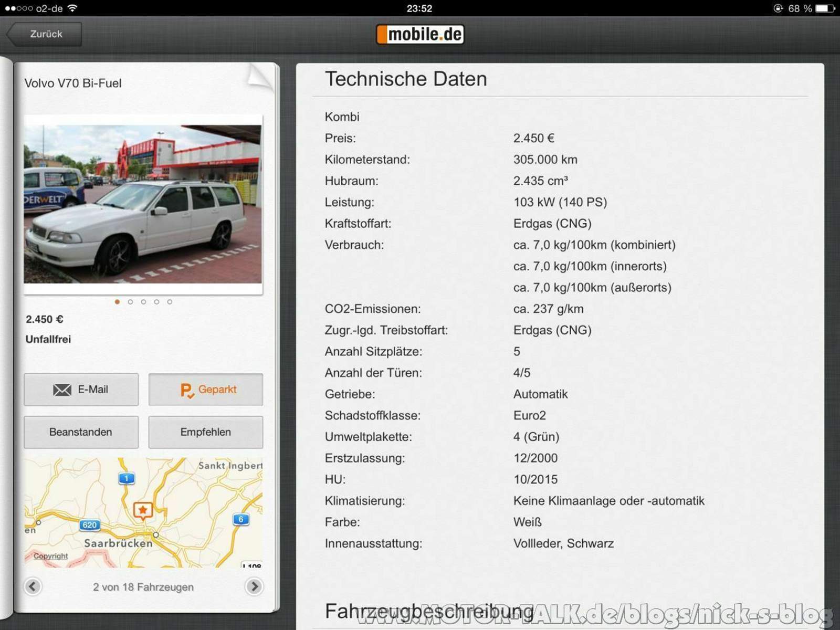Viewport: 840px width, 630px height.
Task: Tap the Wi-Fi status icon
Action: pyautogui.click(x=72, y=8)
